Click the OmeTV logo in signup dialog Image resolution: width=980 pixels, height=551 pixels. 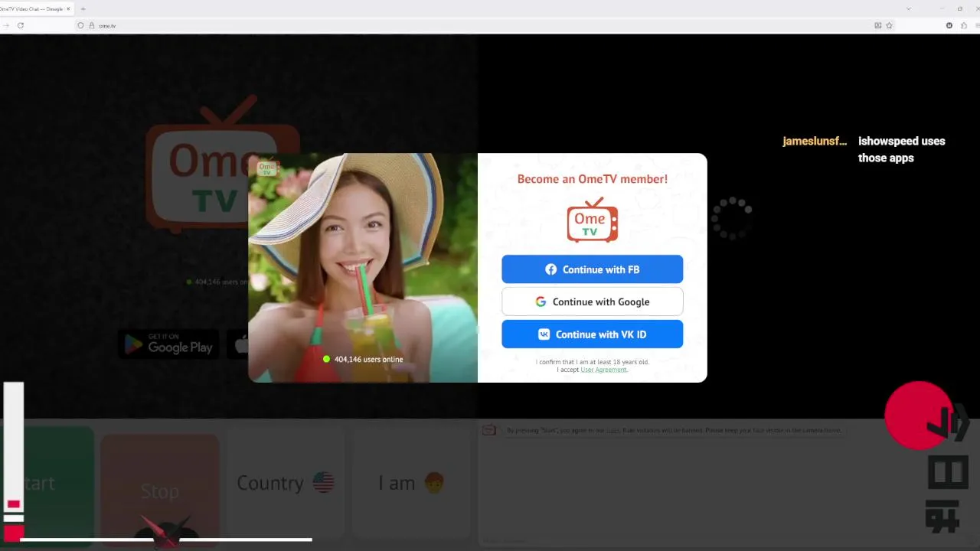(592, 220)
